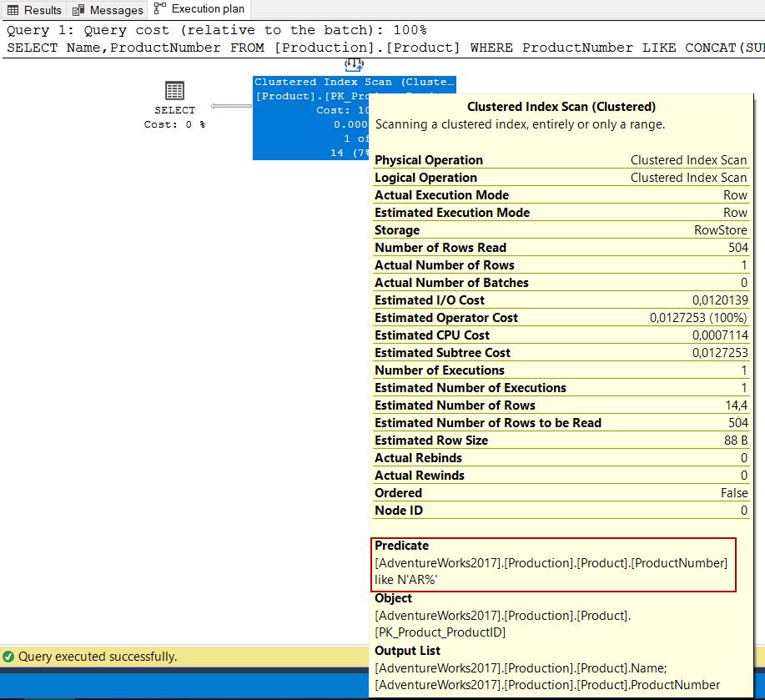Click the Actual Rebinds row
The image size is (765, 700).
pos(561,459)
